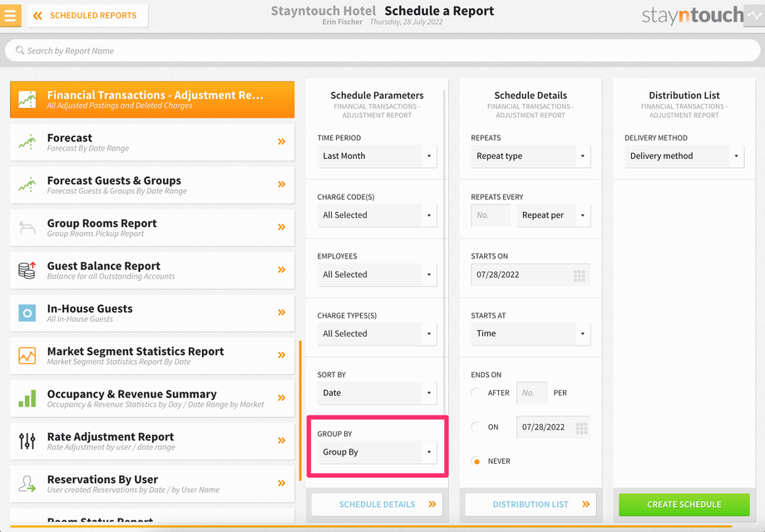Click Guest Balance Report double-arrow
Image resolution: width=765 pixels, height=532 pixels.
(x=282, y=269)
